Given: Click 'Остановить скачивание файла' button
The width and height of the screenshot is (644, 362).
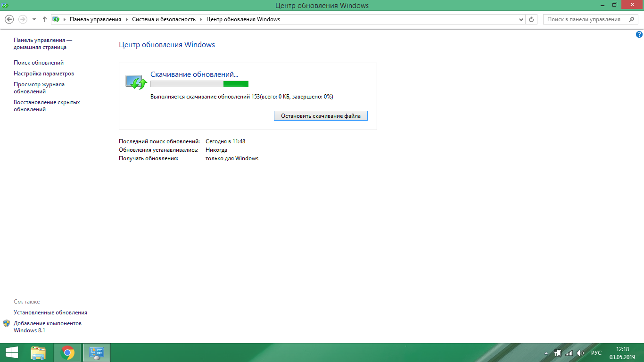Looking at the screenshot, I should [321, 116].
